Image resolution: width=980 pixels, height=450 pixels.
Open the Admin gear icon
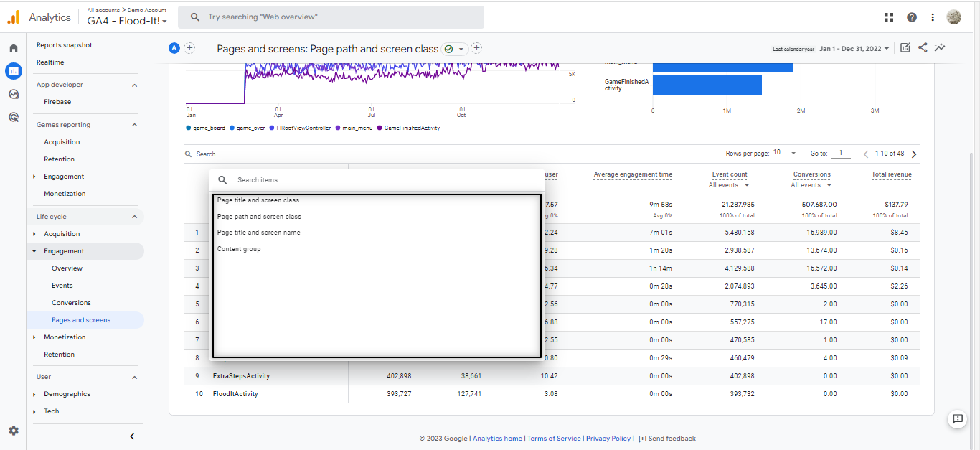13,431
